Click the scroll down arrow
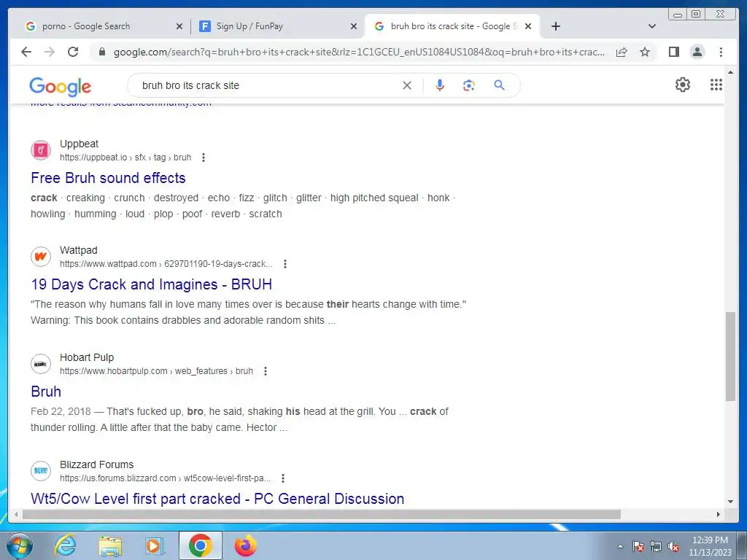747x560 pixels. [x=730, y=502]
